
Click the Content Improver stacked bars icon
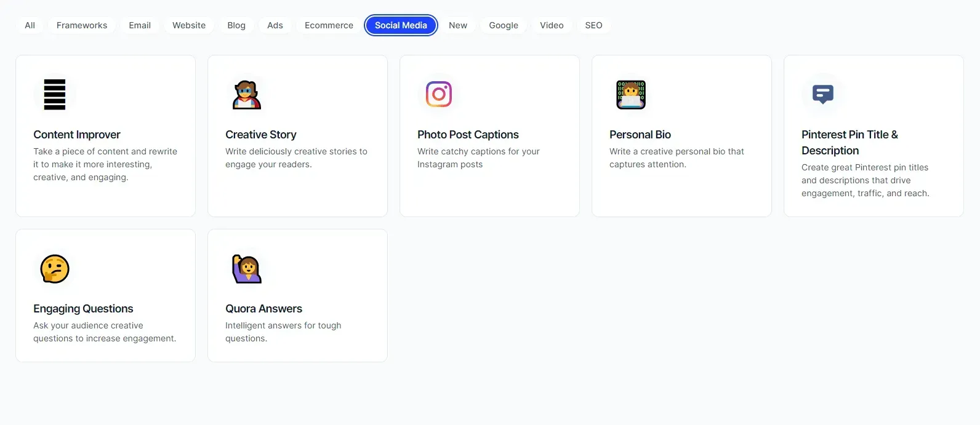tap(55, 95)
